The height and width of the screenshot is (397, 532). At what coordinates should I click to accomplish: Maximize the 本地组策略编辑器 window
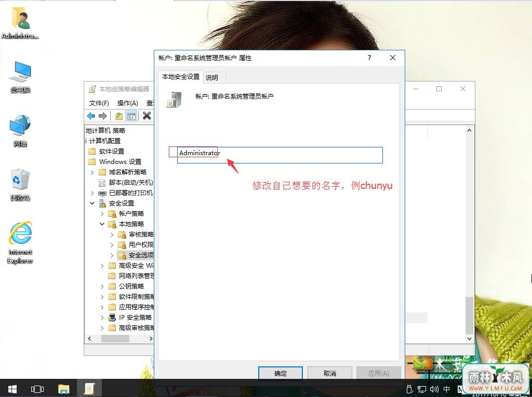(439, 89)
